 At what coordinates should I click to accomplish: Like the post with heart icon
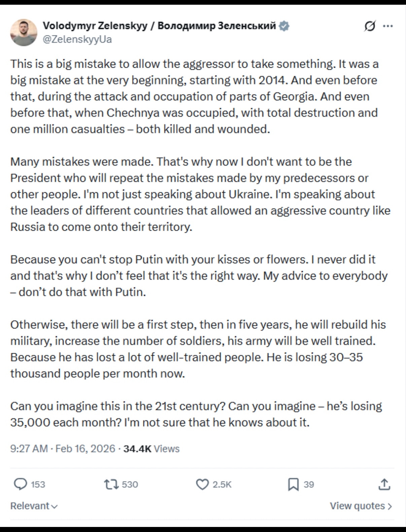click(202, 484)
